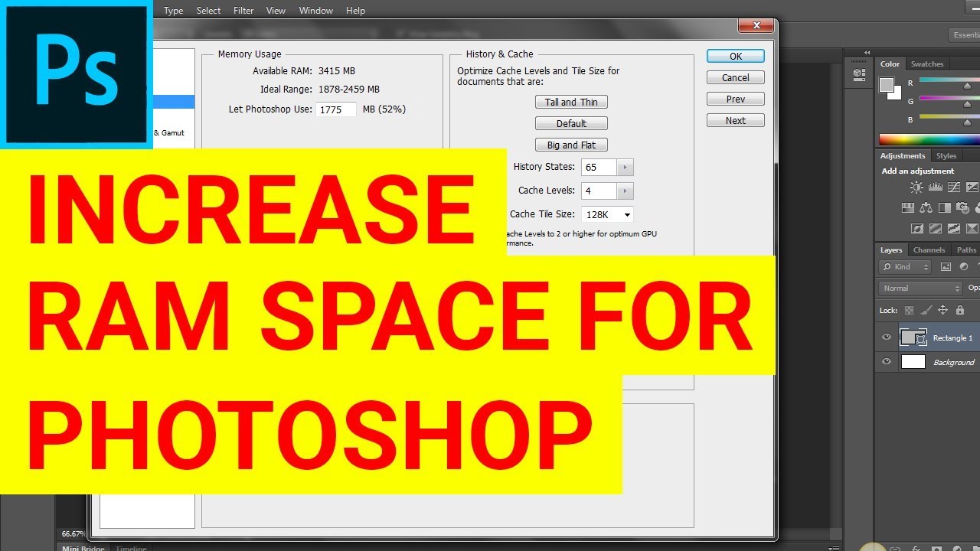Open the Mini Bridge tab

coord(85,547)
